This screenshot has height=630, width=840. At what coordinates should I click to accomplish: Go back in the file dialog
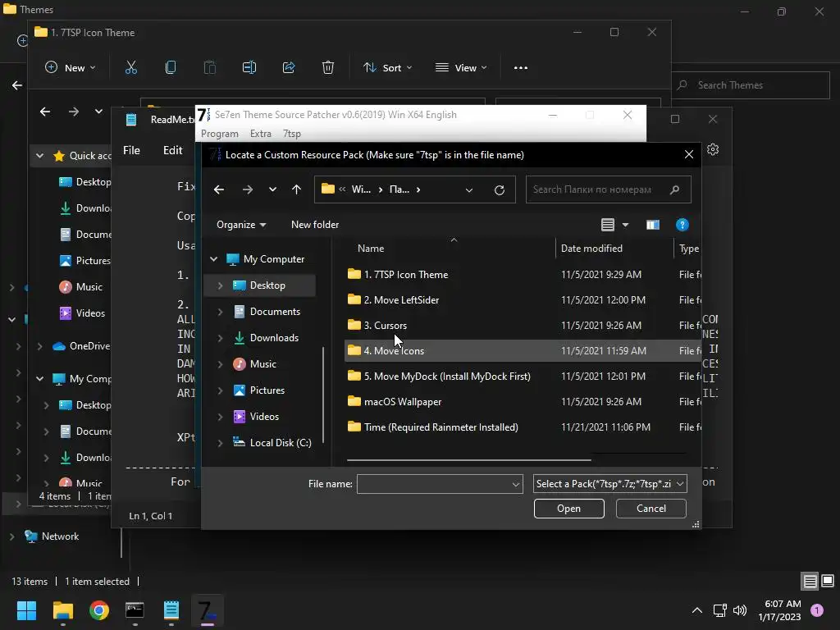pyautogui.click(x=218, y=189)
